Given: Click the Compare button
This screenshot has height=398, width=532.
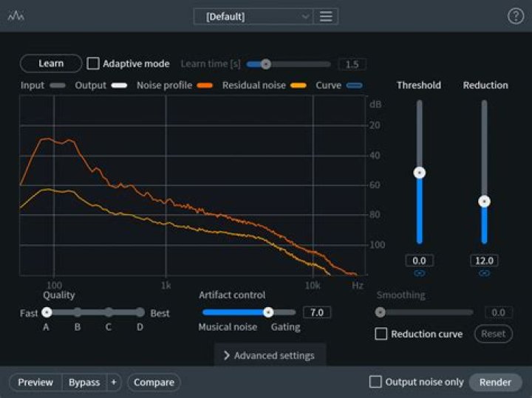Looking at the screenshot, I should 154,382.
